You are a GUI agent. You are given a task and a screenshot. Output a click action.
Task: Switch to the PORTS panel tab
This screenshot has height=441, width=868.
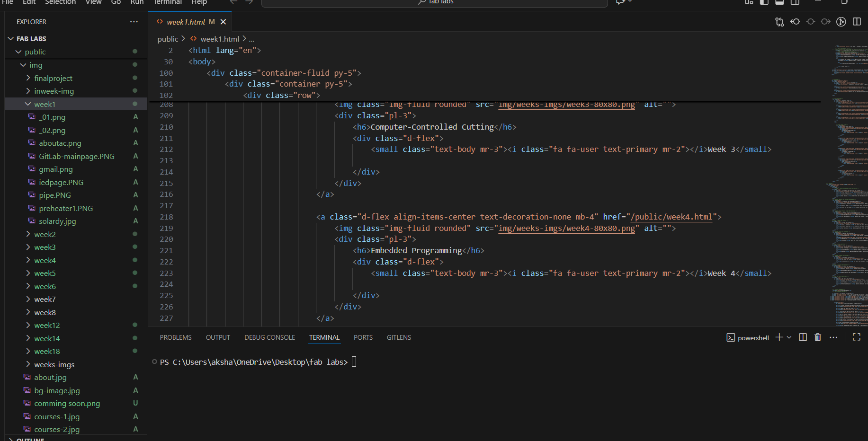(x=363, y=337)
